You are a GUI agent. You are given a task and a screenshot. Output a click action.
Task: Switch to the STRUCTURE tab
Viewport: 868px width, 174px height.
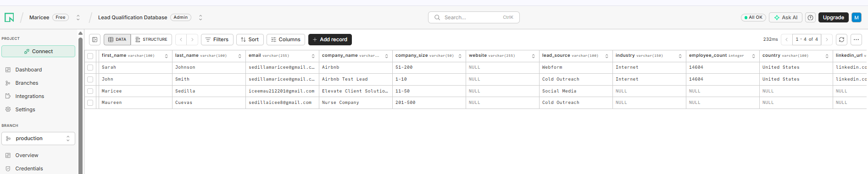point(151,39)
